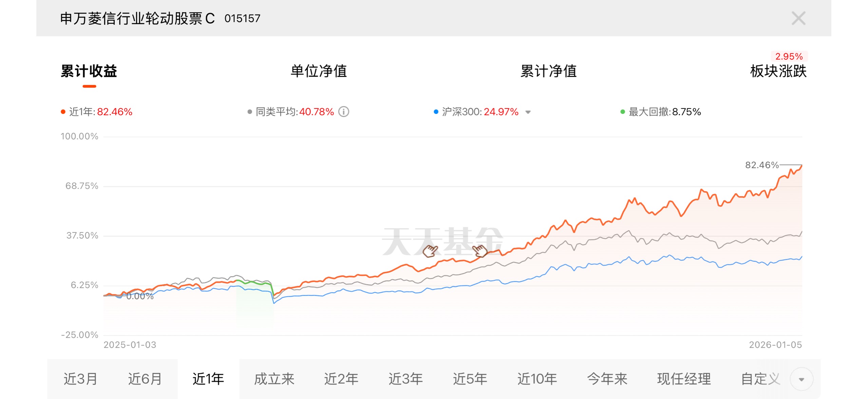Click the left pointing-hand marker on chart
868x399 pixels.
[x=430, y=251]
